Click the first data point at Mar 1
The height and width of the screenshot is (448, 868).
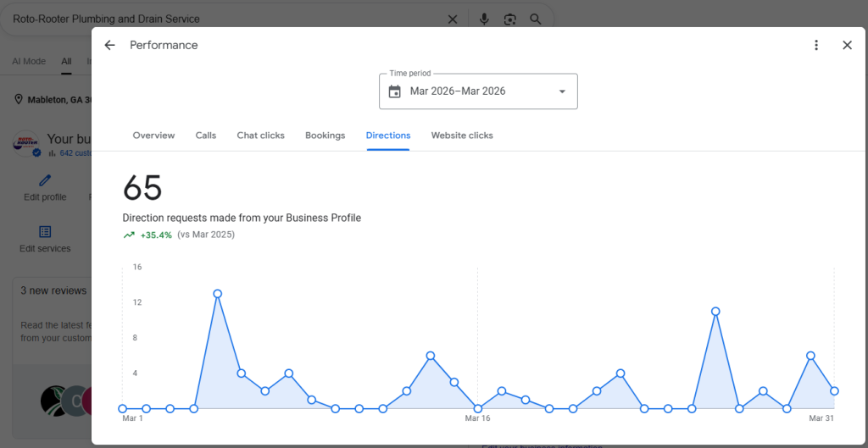[122, 409]
